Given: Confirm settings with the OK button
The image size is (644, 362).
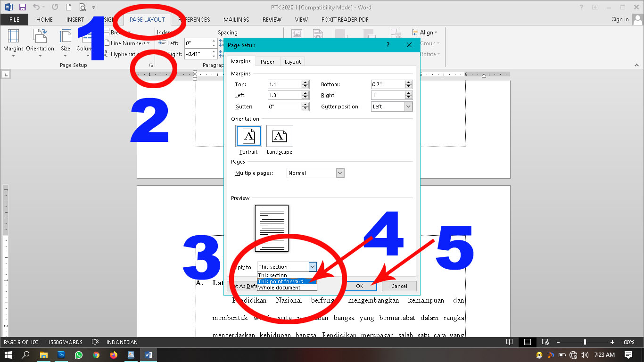Looking at the screenshot, I should (360, 286).
